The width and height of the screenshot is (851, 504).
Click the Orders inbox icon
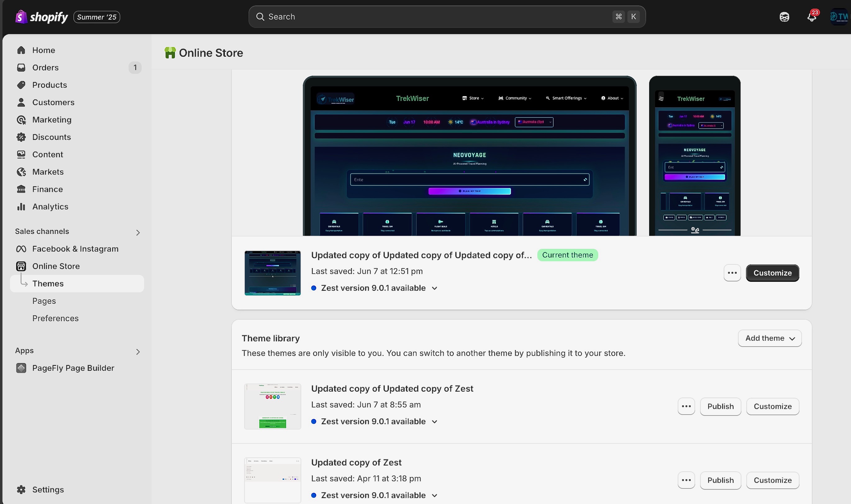click(x=21, y=68)
